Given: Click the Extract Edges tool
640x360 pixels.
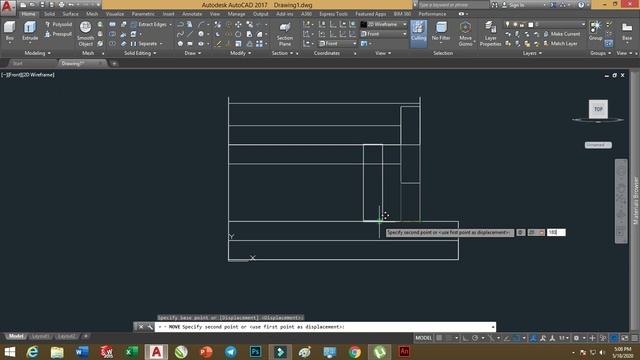Looking at the screenshot, I should click(149, 24).
